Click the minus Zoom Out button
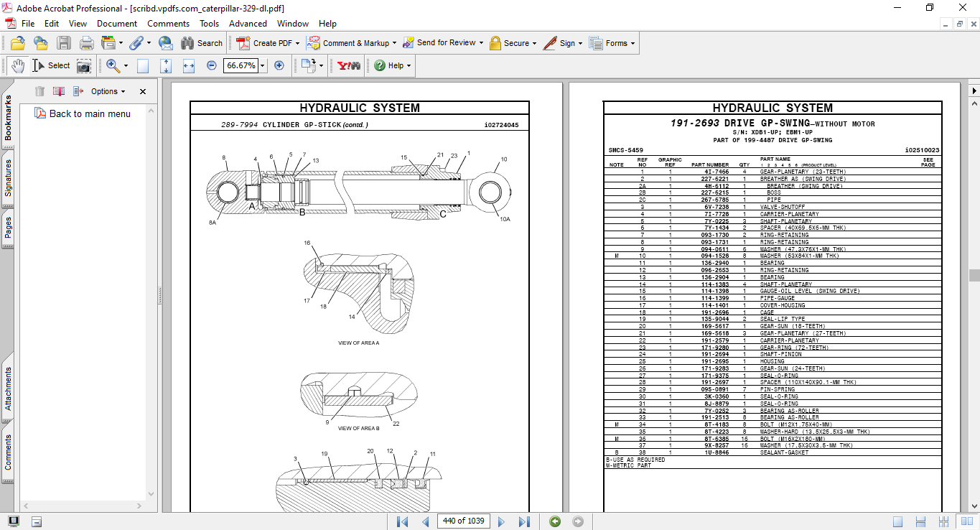This screenshot has width=980, height=530. coord(211,65)
